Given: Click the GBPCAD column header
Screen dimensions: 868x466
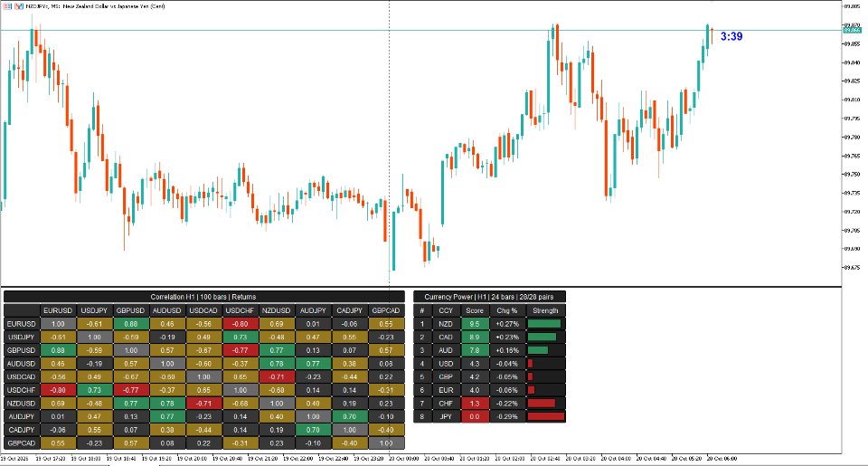Looking at the screenshot, I should (386, 310).
